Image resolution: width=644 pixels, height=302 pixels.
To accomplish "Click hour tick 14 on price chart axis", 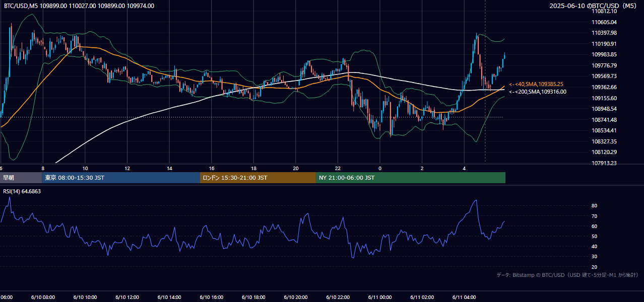I will [170, 169].
